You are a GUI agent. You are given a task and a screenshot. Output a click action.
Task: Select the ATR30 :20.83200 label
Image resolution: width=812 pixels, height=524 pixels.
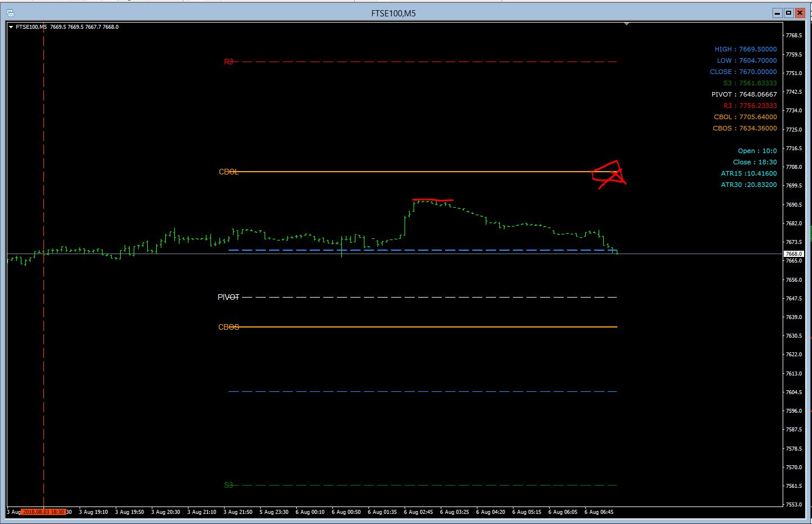pos(749,185)
